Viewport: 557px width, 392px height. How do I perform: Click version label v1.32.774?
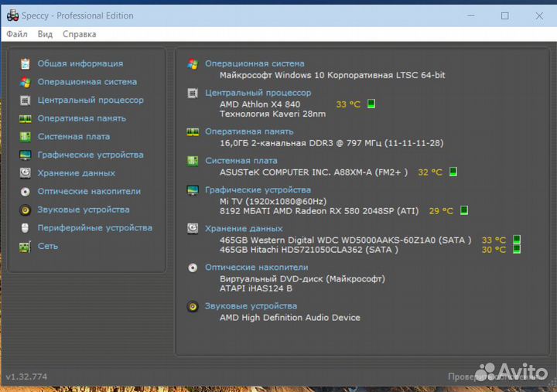[26, 377]
